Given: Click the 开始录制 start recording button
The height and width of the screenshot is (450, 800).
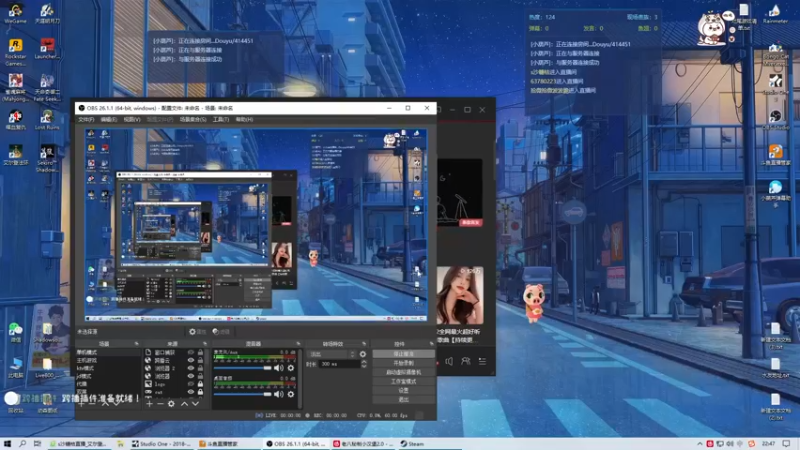Looking at the screenshot, I should [404, 363].
